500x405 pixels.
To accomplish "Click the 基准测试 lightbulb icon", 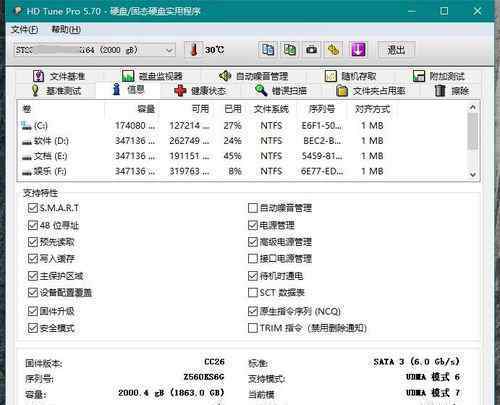I will (x=35, y=91).
